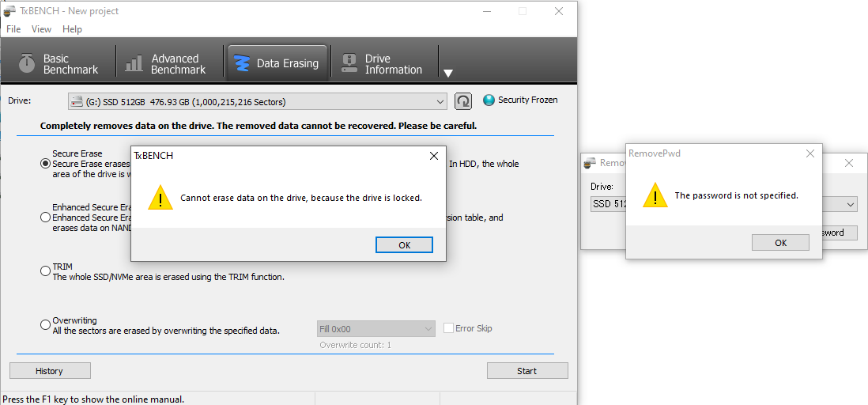Open the G: SSD 512GB drive dropdown
Image resolution: width=868 pixels, height=405 pixels.
440,102
